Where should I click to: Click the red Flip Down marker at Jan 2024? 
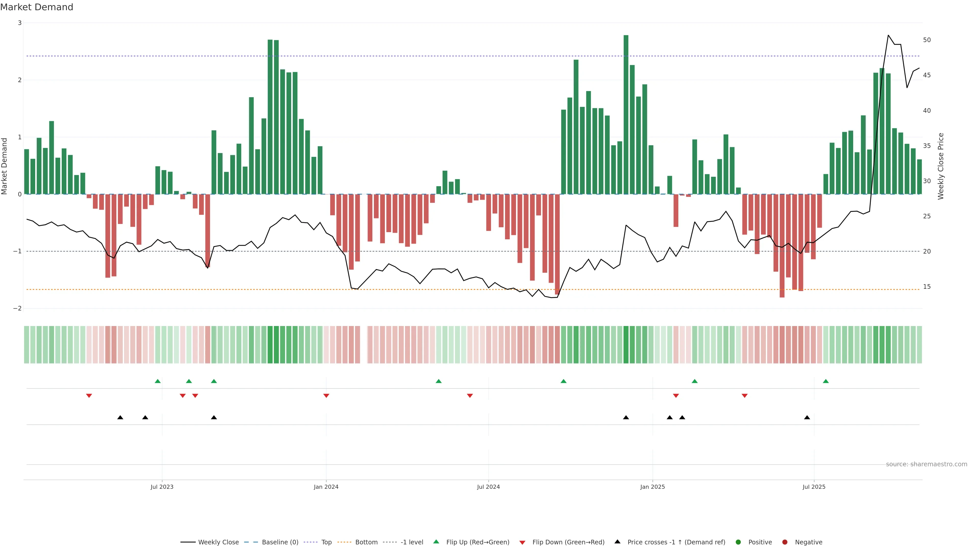[326, 396]
